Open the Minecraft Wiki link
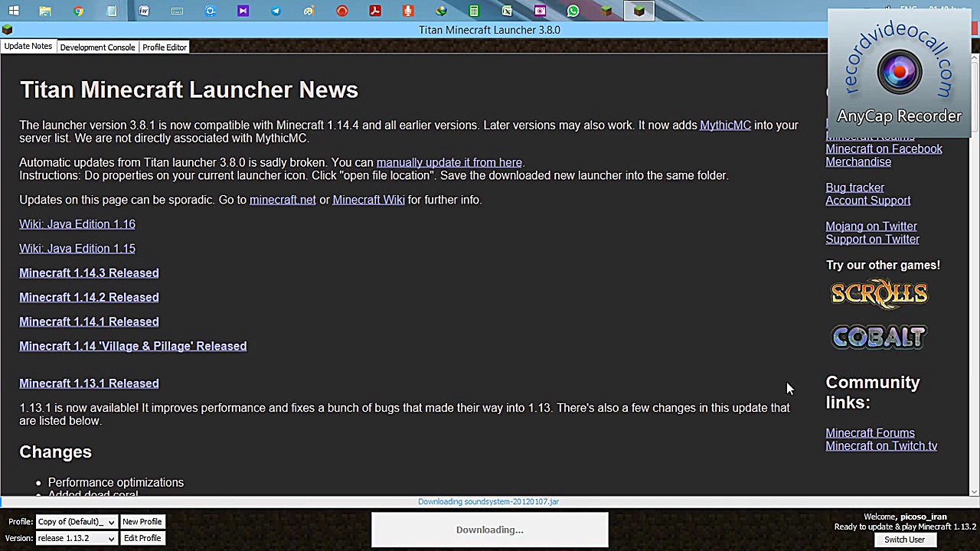The height and width of the screenshot is (551, 980). point(368,200)
